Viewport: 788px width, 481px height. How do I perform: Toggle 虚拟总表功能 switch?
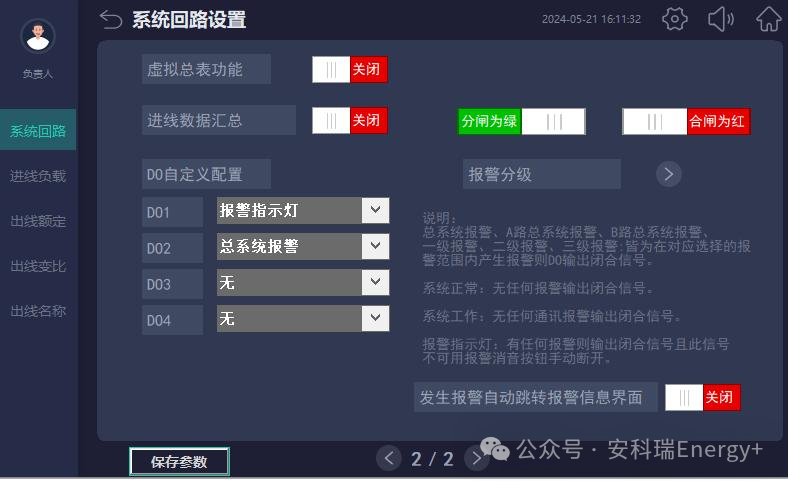tap(350, 69)
